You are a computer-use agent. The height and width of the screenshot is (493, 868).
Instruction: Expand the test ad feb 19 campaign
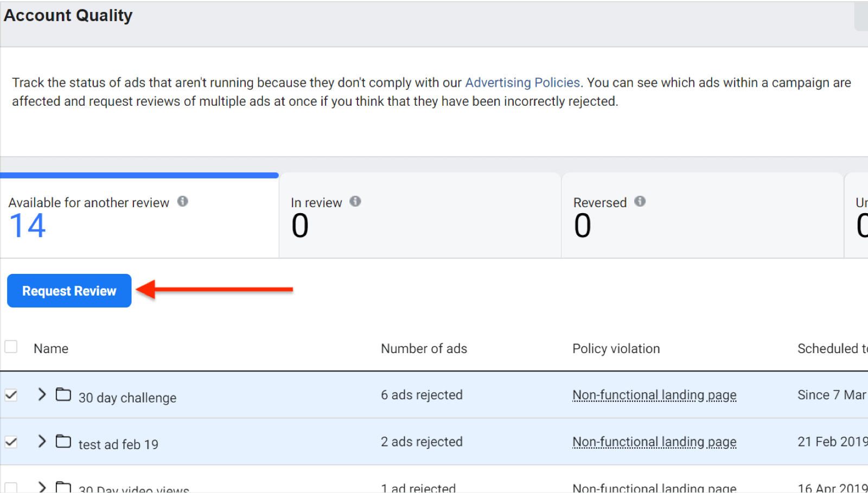pyautogui.click(x=42, y=441)
